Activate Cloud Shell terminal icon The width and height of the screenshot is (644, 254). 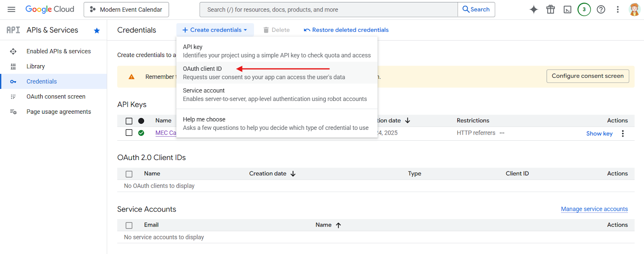568,10
